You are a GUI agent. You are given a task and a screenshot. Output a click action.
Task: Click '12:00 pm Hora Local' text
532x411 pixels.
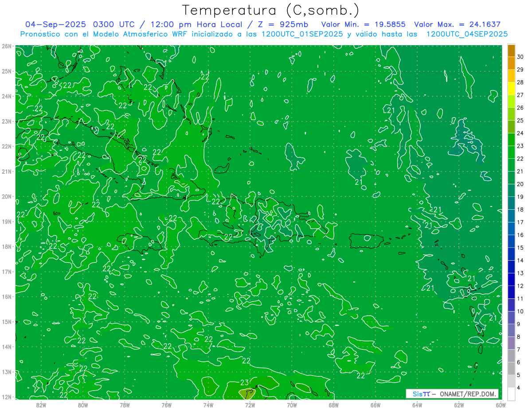[196, 24]
